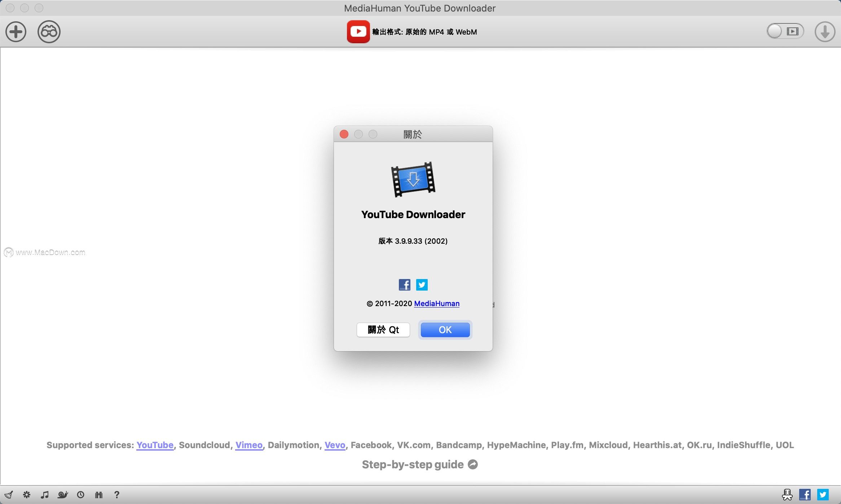Click the broom clear list icon
Image resolution: width=841 pixels, height=504 pixels.
click(9, 495)
